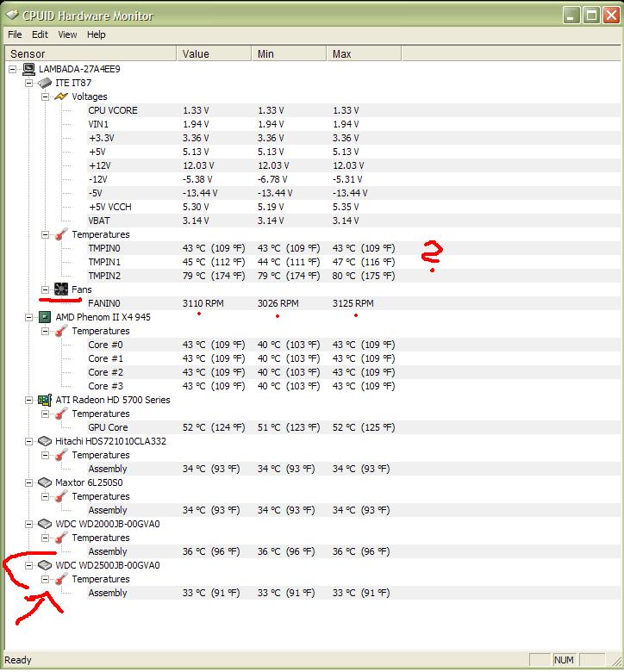Open the Help menu
The image size is (624, 672).
[x=96, y=34]
